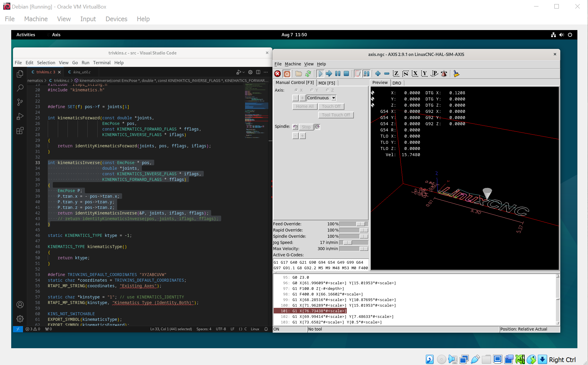Click the spindle Stop button
Viewport: 588px width, 365px height.
(x=306, y=127)
